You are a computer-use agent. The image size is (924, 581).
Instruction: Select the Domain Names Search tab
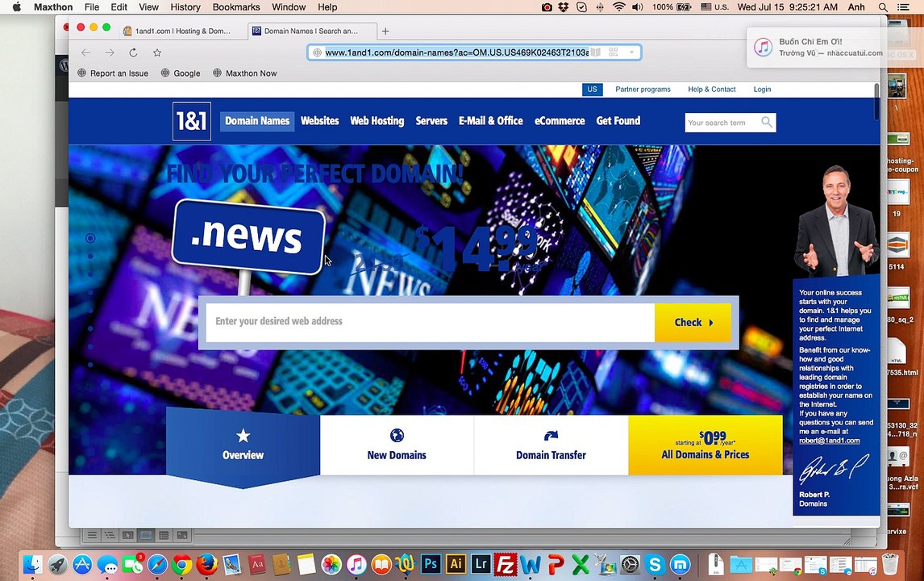310,31
